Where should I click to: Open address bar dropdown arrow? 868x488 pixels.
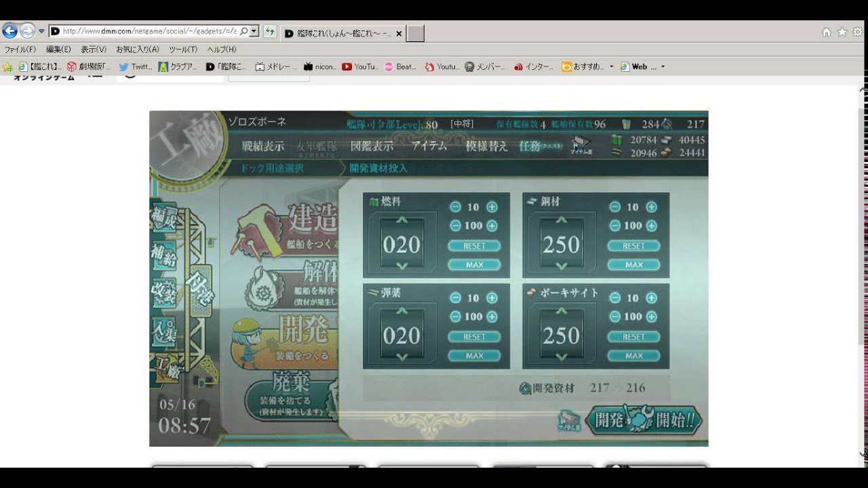pyautogui.click(x=254, y=31)
